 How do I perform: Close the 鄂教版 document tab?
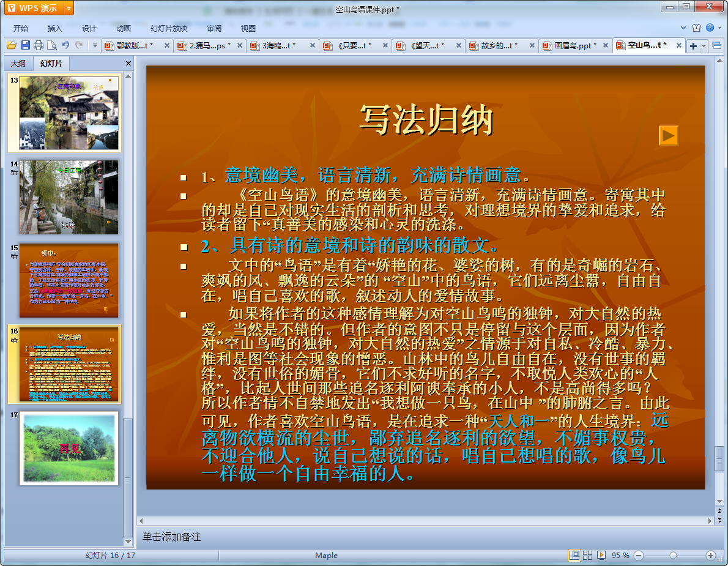pyautogui.click(x=167, y=45)
